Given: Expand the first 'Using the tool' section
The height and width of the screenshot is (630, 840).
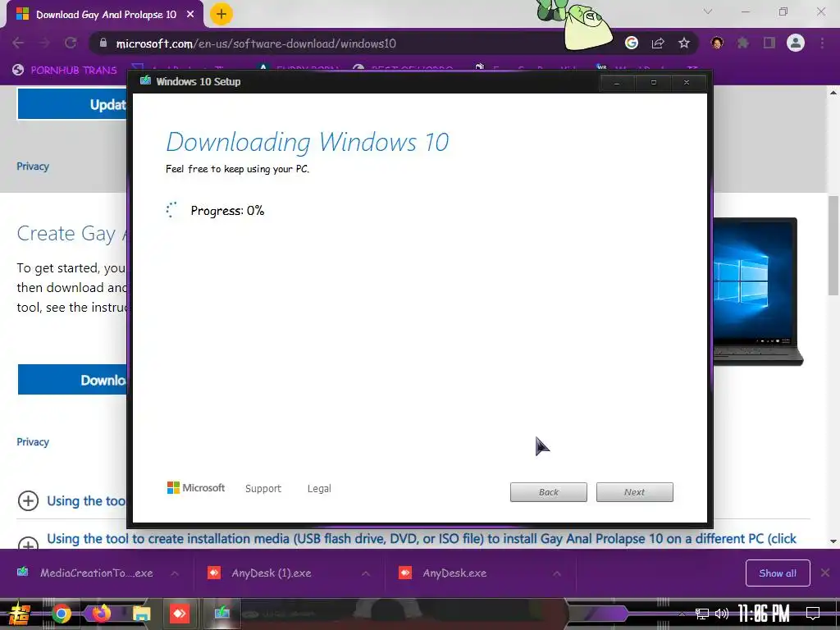Looking at the screenshot, I should 29,501.
